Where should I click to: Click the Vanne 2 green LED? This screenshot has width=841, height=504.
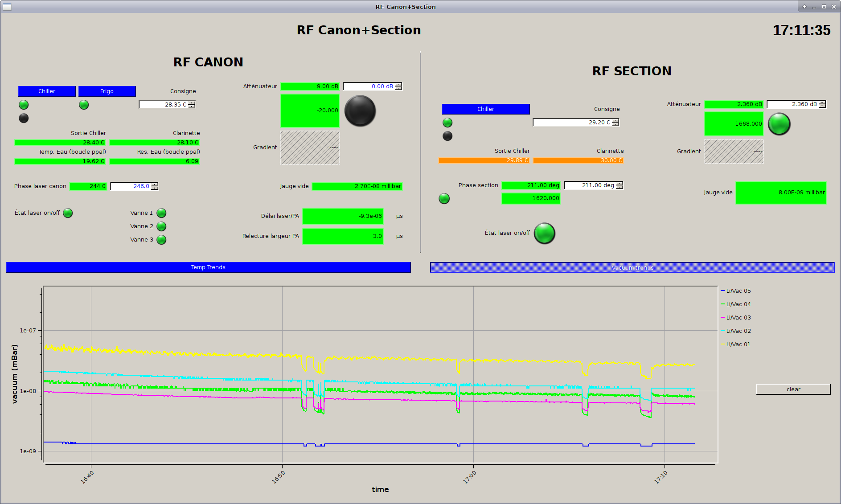[x=161, y=226]
